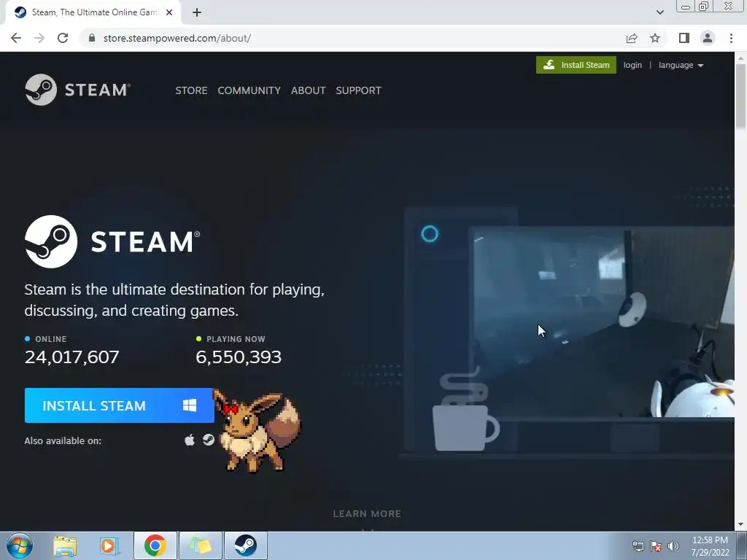The image size is (747, 560).
Task: Click the Action Center flag tray icon
Action: (656, 546)
